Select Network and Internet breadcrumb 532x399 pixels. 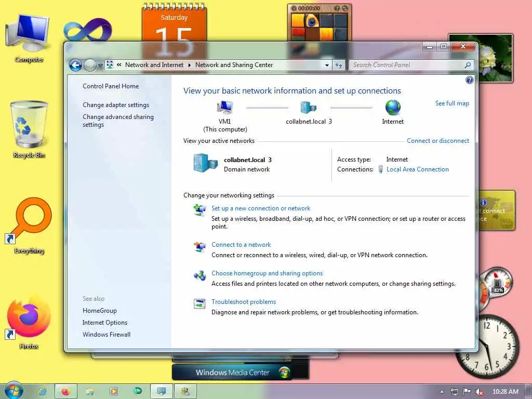[x=154, y=65]
